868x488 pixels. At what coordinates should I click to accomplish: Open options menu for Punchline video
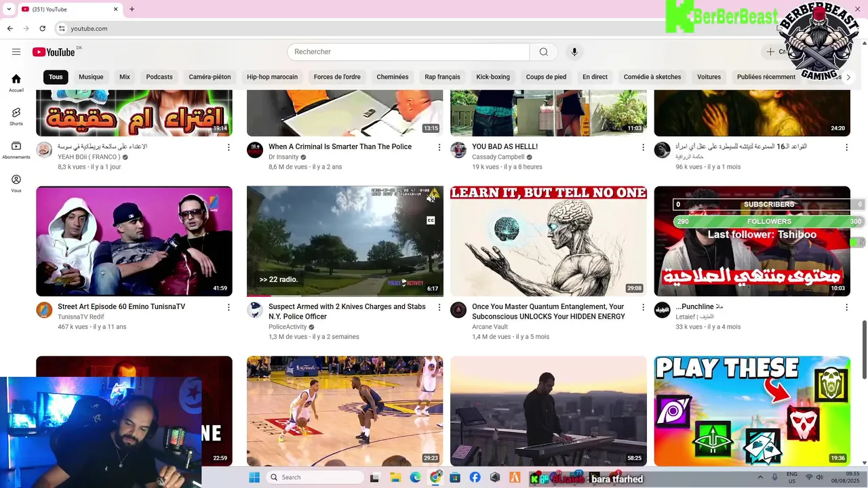pos(846,307)
